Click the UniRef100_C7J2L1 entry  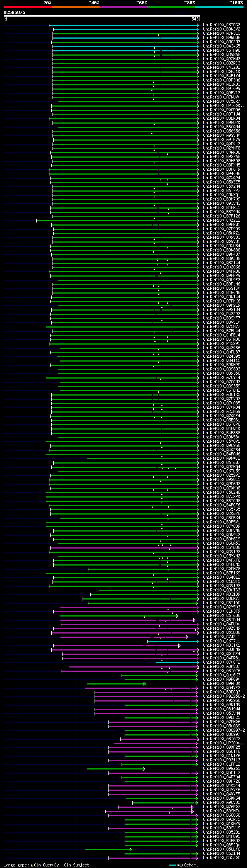coord(222,637)
